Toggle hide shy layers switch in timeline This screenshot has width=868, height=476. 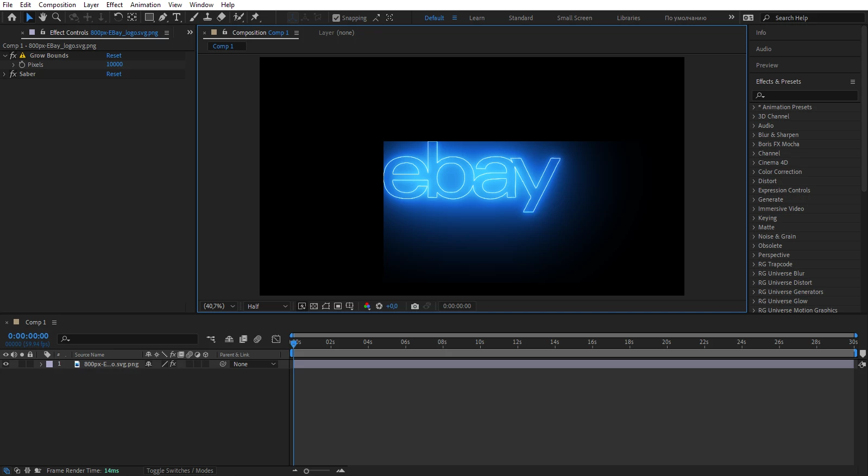coord(229,339)
